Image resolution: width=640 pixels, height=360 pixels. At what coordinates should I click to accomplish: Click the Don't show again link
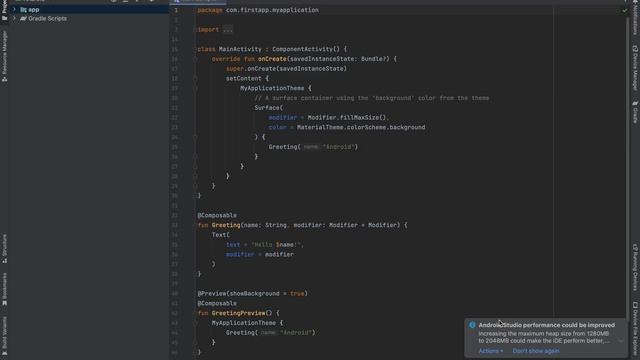pos(536,351)
